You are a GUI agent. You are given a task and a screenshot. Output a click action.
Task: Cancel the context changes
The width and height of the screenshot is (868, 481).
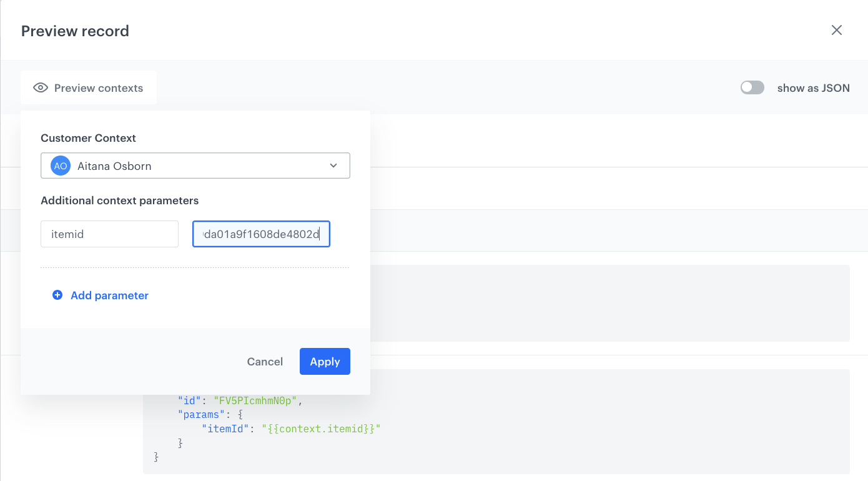click(x=265, y=362)
